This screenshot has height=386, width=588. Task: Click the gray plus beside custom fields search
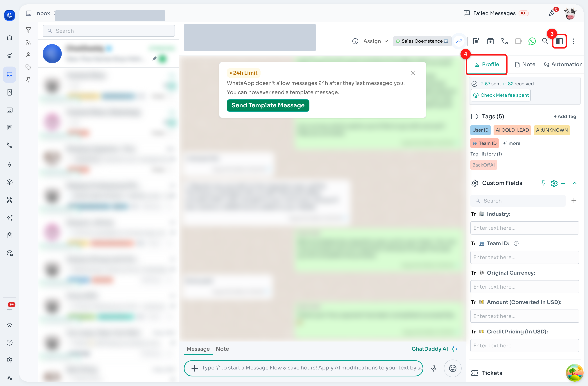click(574, 200)
